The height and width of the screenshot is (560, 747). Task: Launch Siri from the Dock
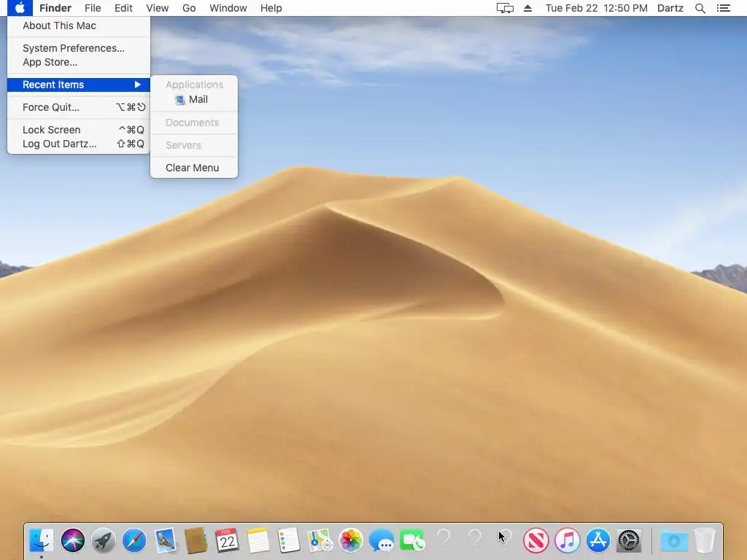[x=72, y=540]
